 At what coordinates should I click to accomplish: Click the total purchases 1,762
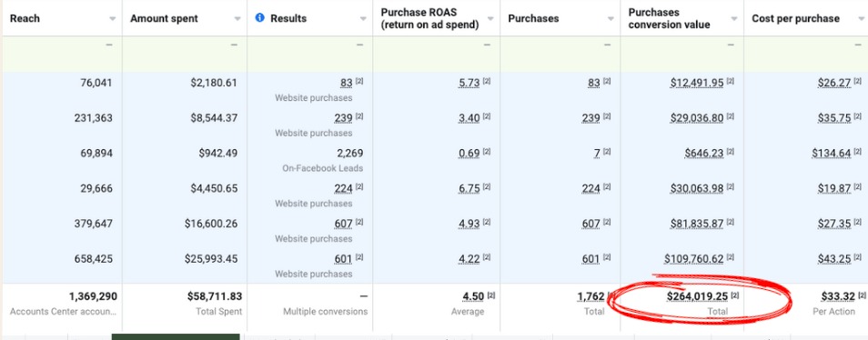591,296
